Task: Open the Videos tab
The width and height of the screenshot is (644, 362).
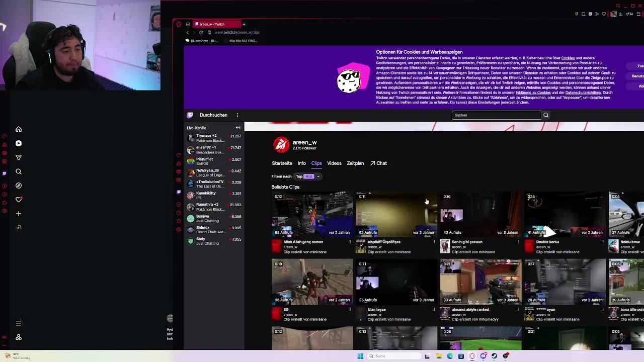Action: click(334, 163)
